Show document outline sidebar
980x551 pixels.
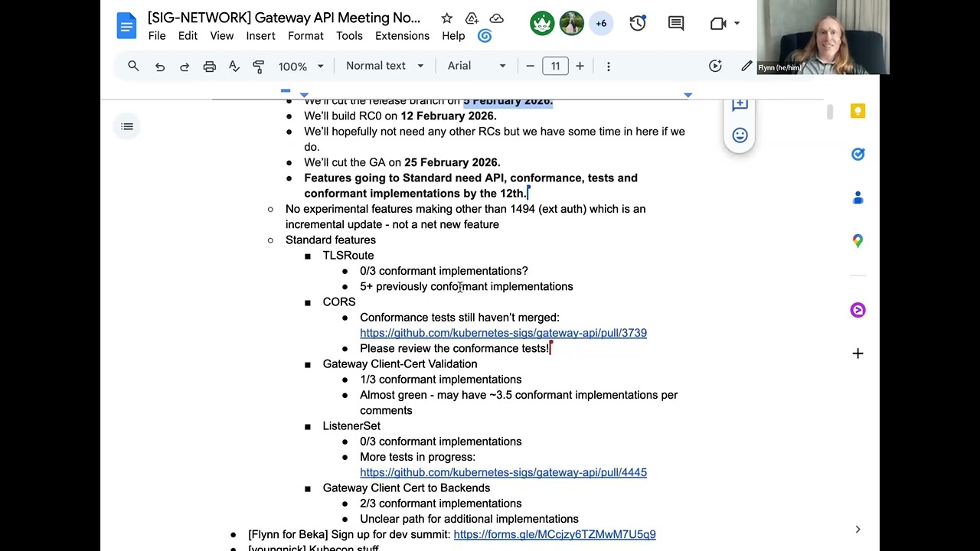point(127,126)
